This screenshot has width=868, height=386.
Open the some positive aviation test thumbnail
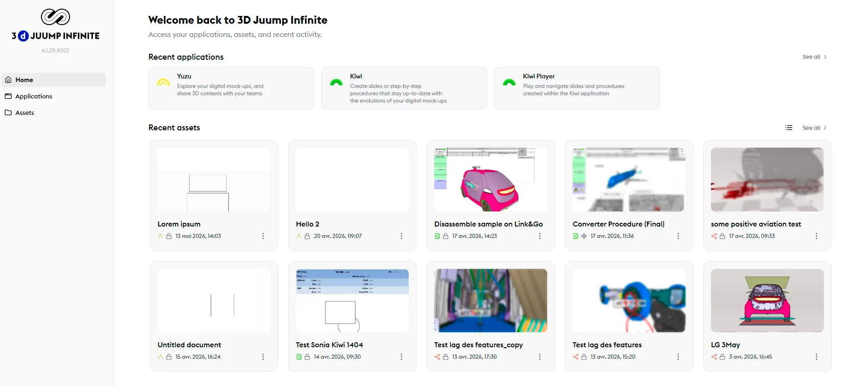coord(767,180)
